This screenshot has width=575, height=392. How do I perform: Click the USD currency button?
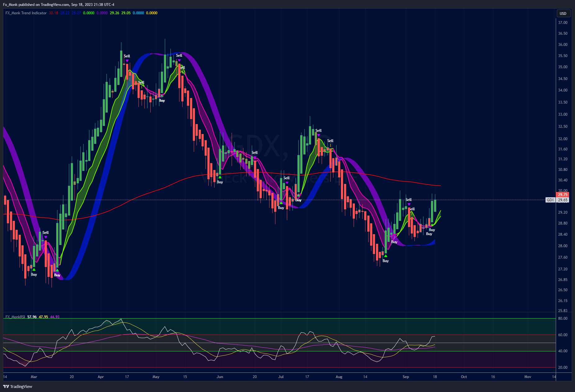coord(563,13)
